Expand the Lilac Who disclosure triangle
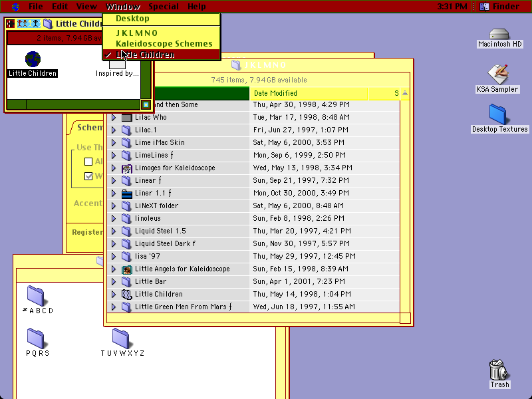 [114, 118]
